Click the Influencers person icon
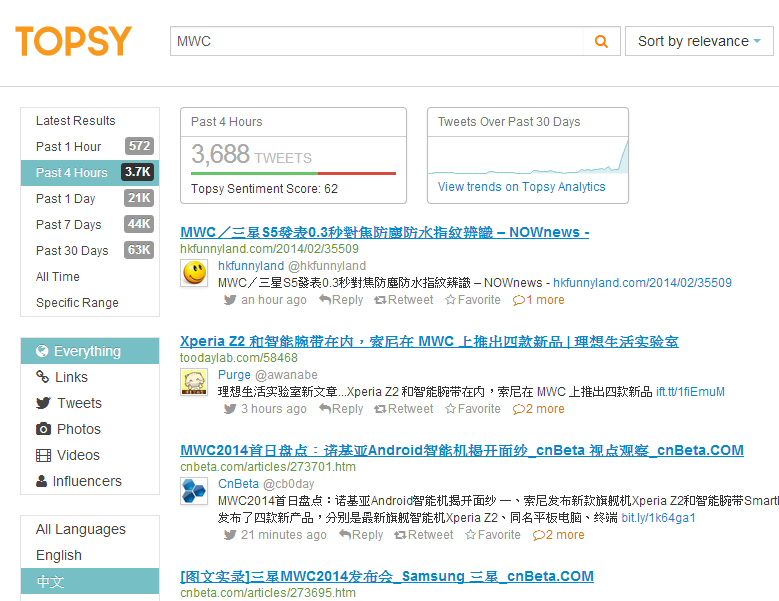Screen dimensions: 779x601 (x=42, y=481)
